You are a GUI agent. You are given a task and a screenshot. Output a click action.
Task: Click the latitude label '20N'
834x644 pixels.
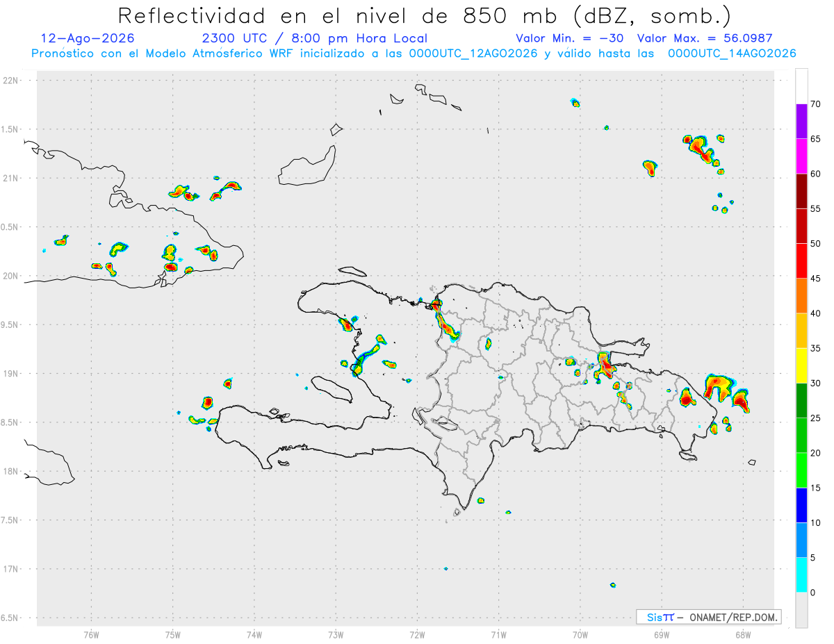click(12, 276)
